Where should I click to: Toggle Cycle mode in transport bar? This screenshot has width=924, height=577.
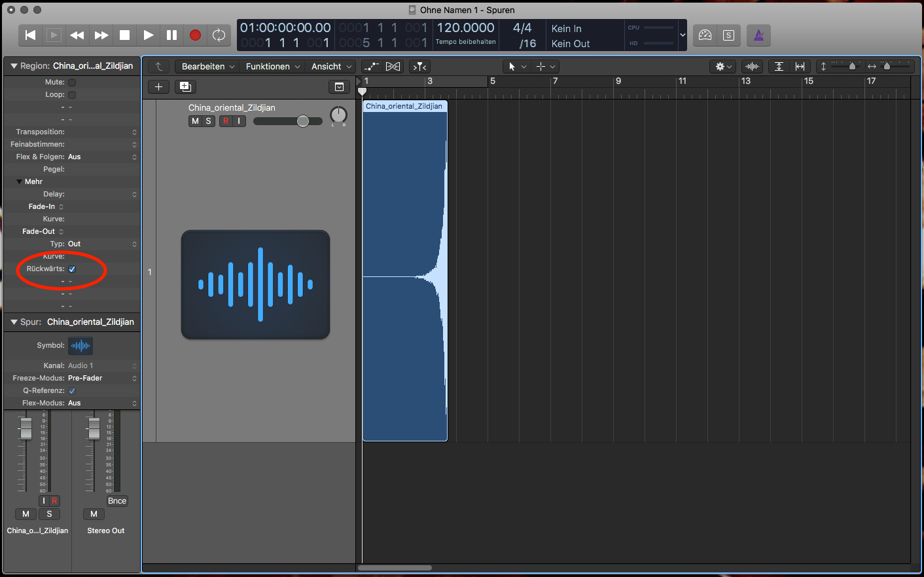pyautogui.click(x=219, y=35)
